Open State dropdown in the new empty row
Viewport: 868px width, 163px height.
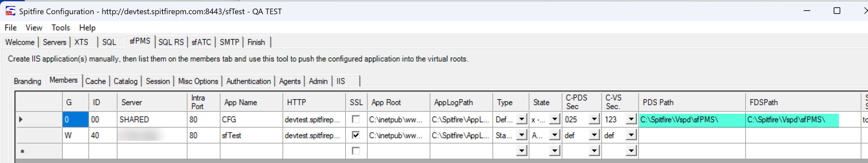click(554, 151)
